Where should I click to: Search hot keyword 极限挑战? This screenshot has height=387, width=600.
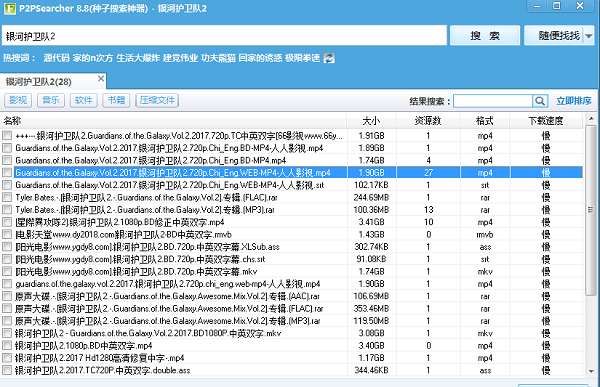pos(302,58)
